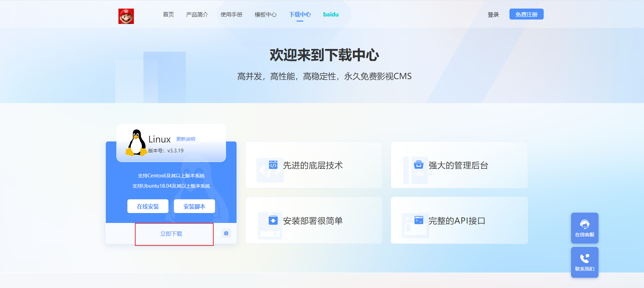The height and width of the screenshot is (288, 644).
Task: Click the 登录 link
Action: pyautogui.click(x=493, y=14)
